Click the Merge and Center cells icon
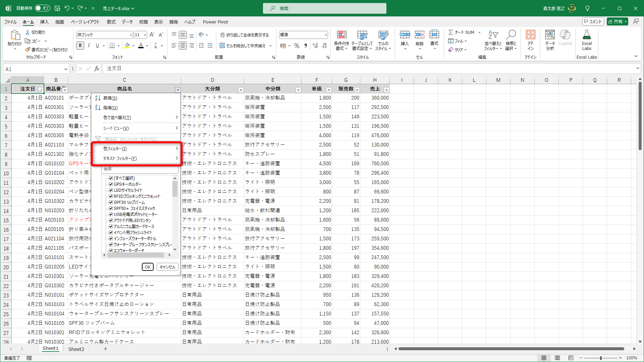This screenshot has width=644, height=362. (x=222, y=46)
